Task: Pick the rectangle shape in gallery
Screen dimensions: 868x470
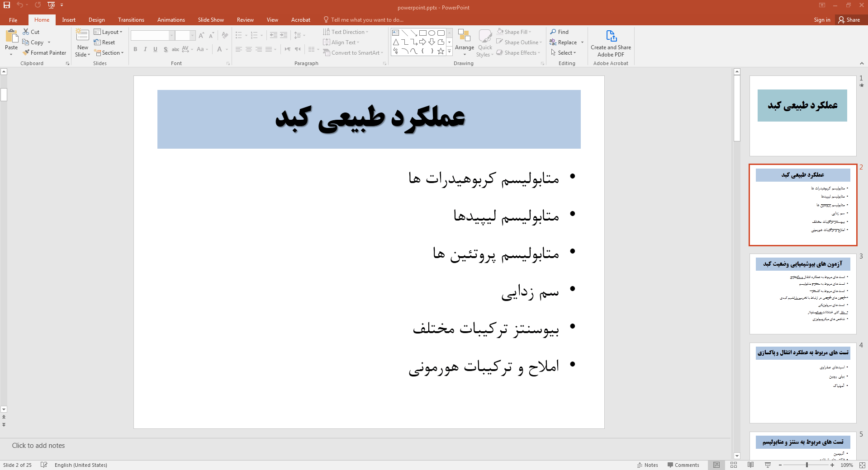Action: [x=423, y=33]
